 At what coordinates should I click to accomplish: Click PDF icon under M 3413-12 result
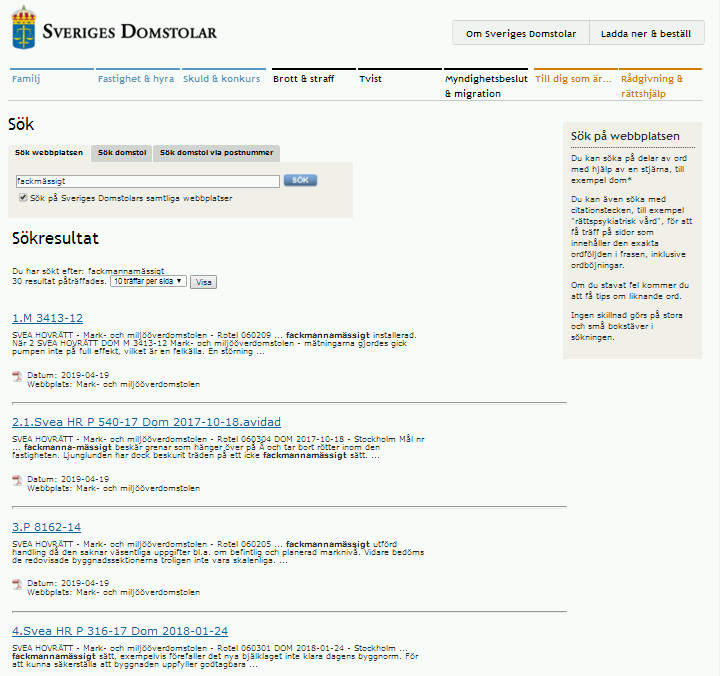pos(16,376)
